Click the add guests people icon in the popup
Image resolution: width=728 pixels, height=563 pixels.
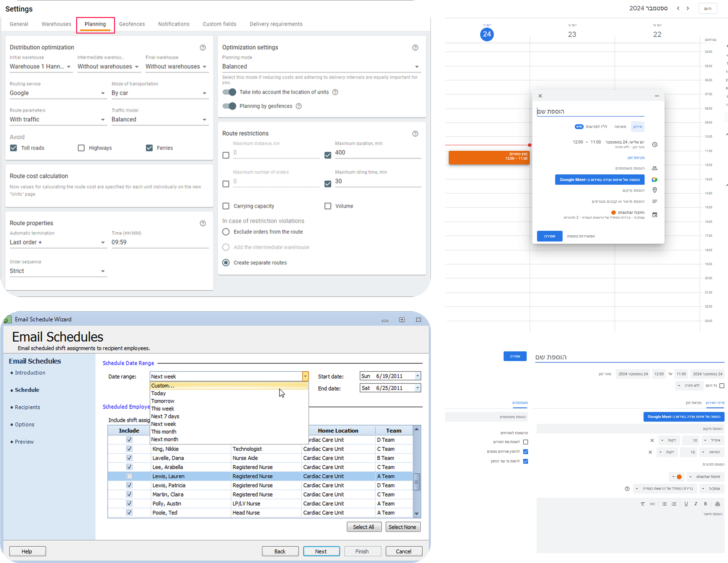click(655, 168)
